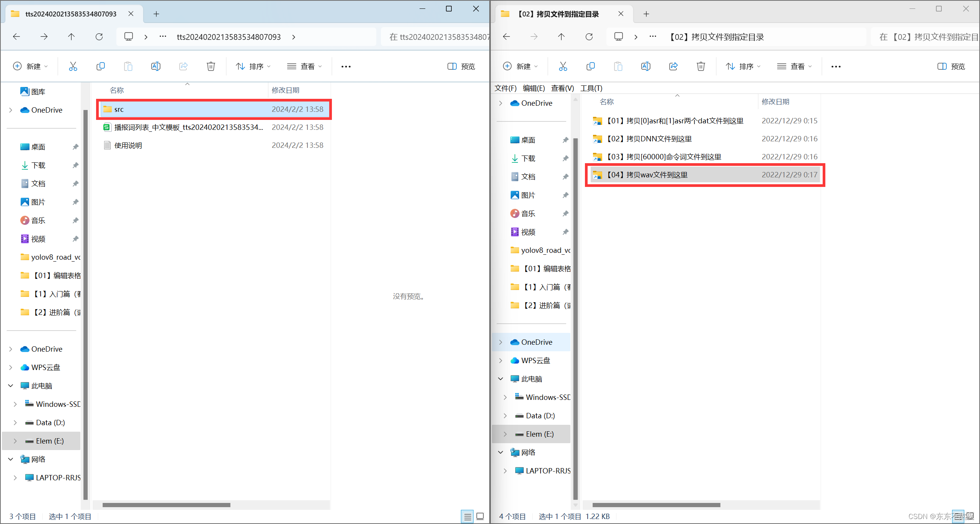This screenshot has height=524, width=980.
Task: Select 【04】拷贝wav文件到这里 shortcut
Action: (704, 175)
